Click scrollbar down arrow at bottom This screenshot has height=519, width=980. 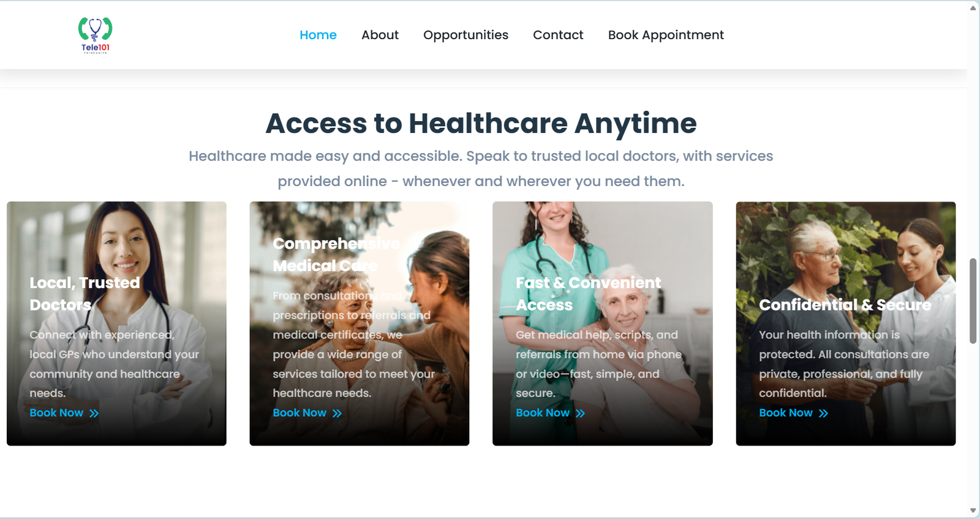973,510
